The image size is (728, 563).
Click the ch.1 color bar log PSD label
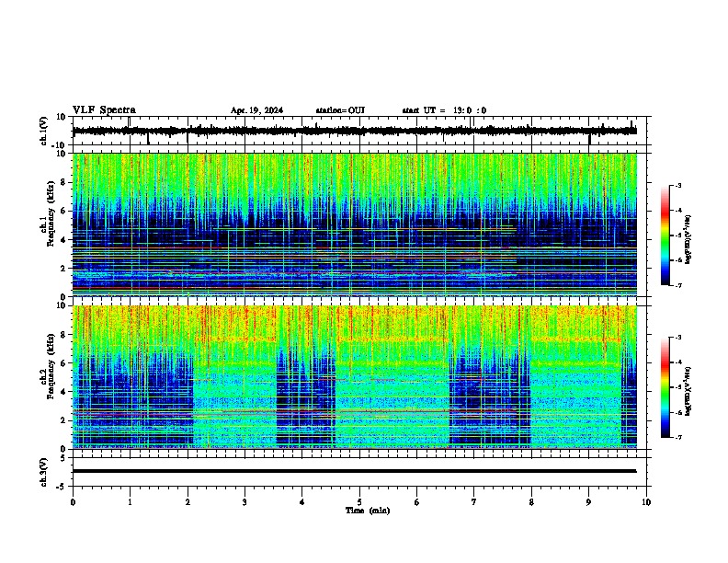tap(688, 239)
